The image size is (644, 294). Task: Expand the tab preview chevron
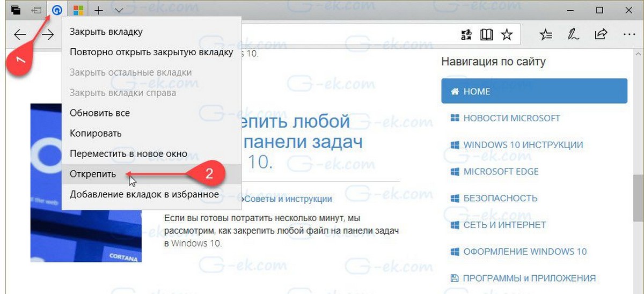[x=119, y=10]
